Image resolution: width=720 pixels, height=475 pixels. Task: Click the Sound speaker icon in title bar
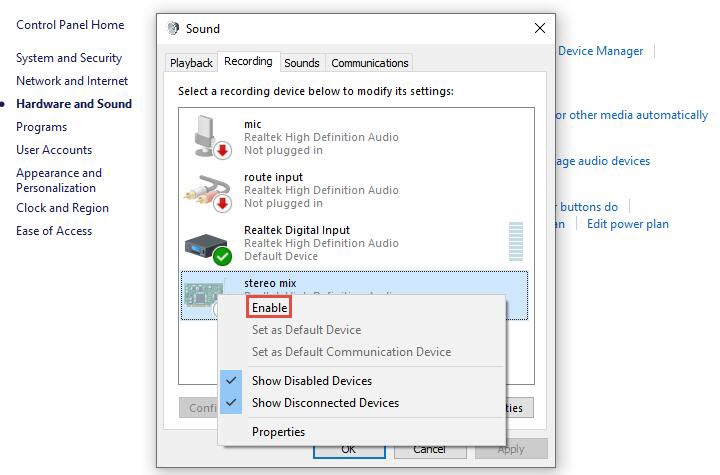click(173, 29)
